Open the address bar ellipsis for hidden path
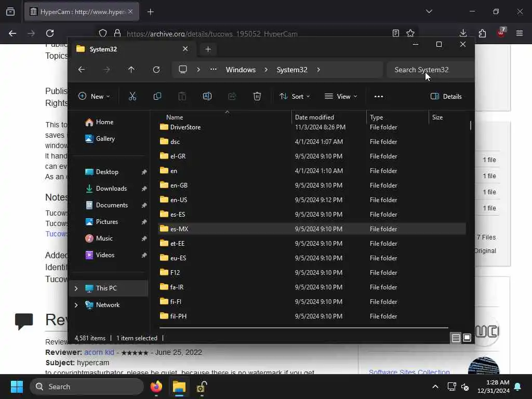Viewport: 532px width, 399px height. click(x=213, y=69)
